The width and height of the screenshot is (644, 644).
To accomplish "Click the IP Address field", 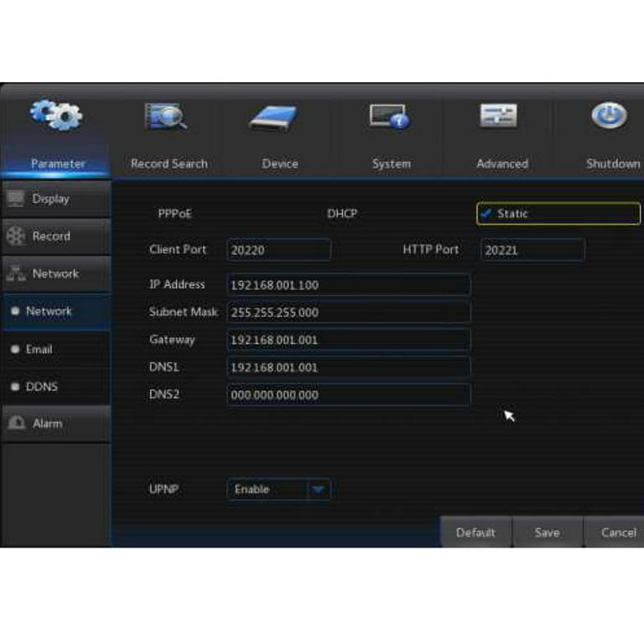I will [x=348, y=285].
